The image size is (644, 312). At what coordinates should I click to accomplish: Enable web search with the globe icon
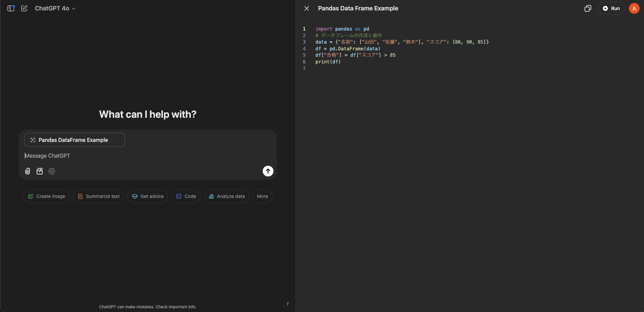(x=51, y=171)
